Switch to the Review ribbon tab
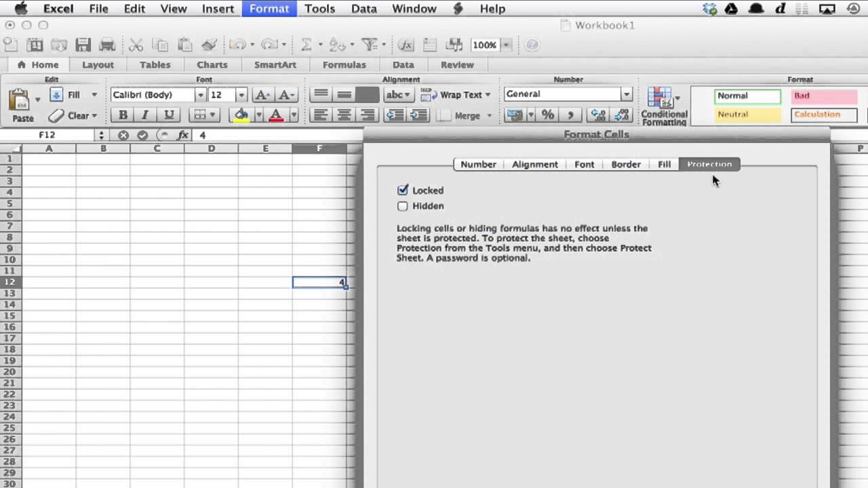 click(457, 65)
